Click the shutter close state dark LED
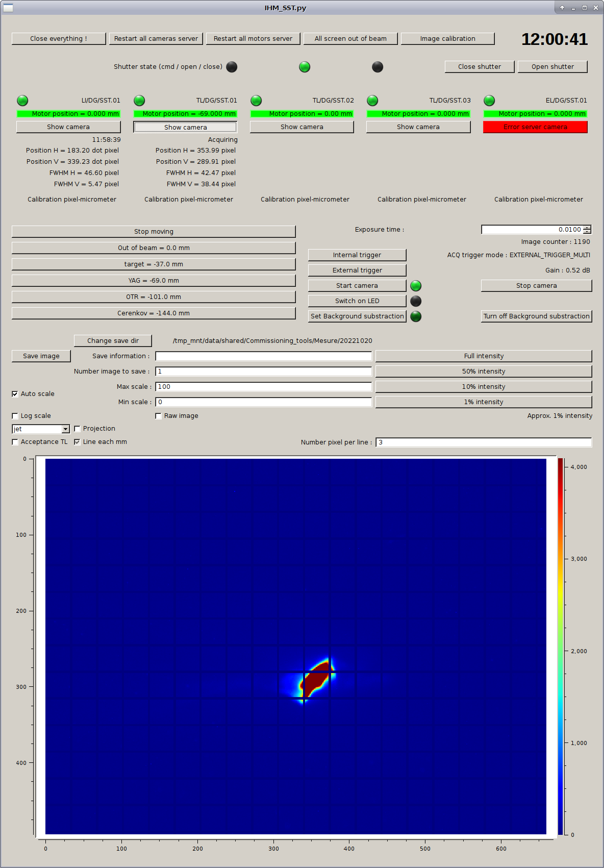Image resolution: width=604 pixels, height=868 pixels. click(x=377, y=67)
